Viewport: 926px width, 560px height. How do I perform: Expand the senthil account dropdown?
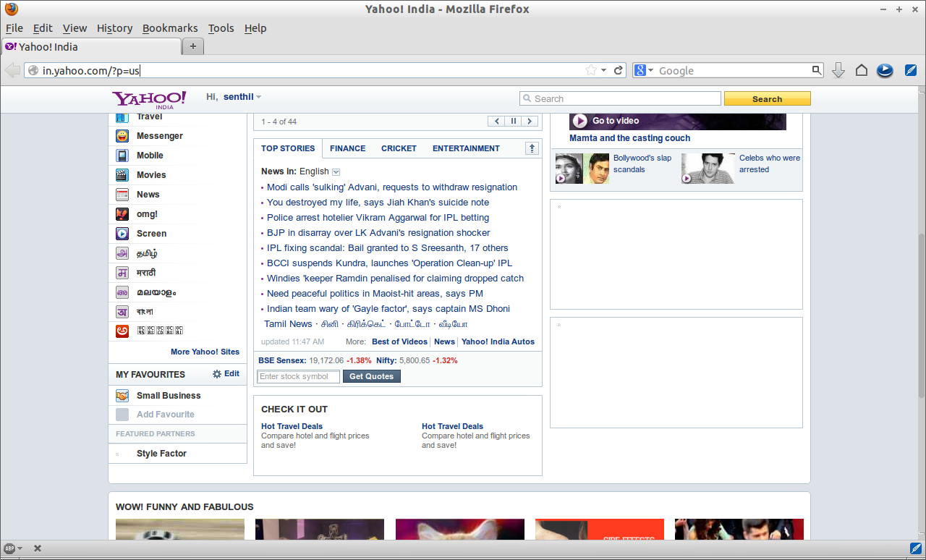pyautogui.click(x=258, y=97)
